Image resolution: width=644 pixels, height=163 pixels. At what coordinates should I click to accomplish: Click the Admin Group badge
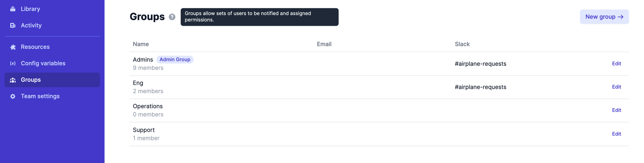(175, 60)
